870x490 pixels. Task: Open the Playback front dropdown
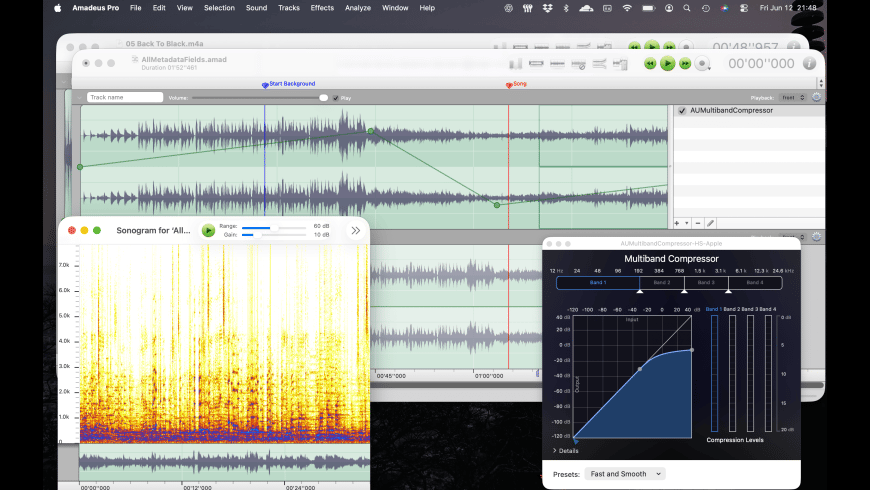(x=792, y=98)
